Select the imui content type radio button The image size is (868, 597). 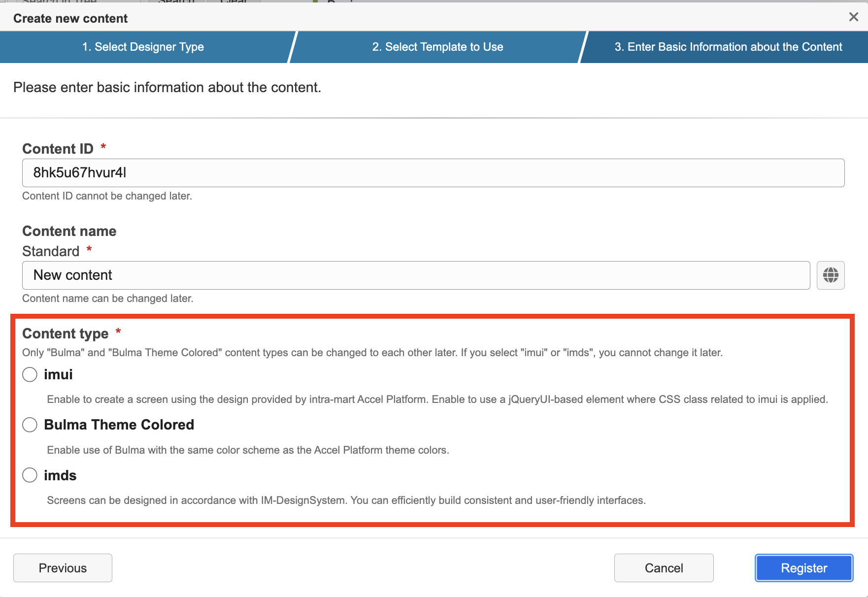tap(30, 375)
